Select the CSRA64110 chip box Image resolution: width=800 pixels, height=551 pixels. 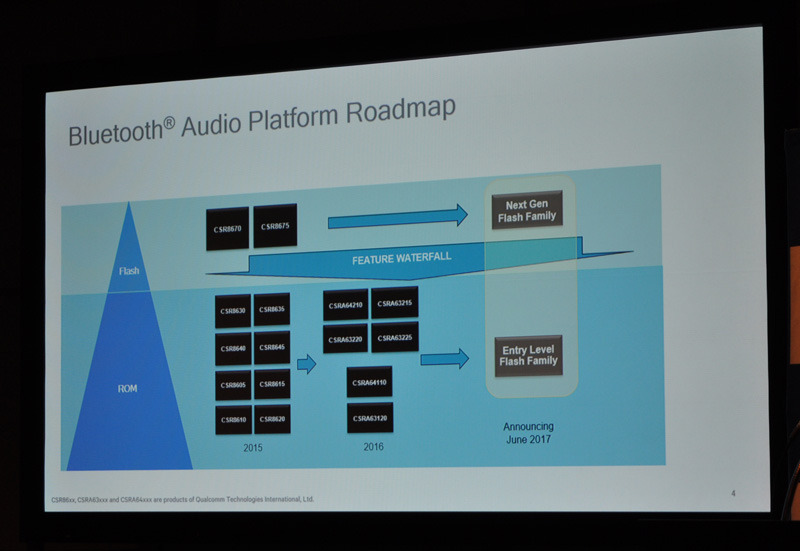(x=369, y=382)
